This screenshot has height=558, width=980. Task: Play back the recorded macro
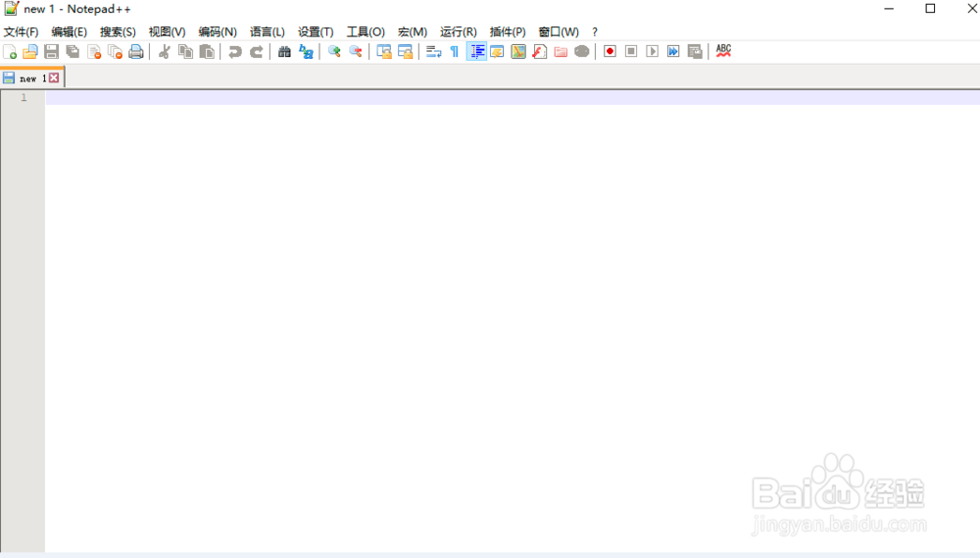point(653,52)
